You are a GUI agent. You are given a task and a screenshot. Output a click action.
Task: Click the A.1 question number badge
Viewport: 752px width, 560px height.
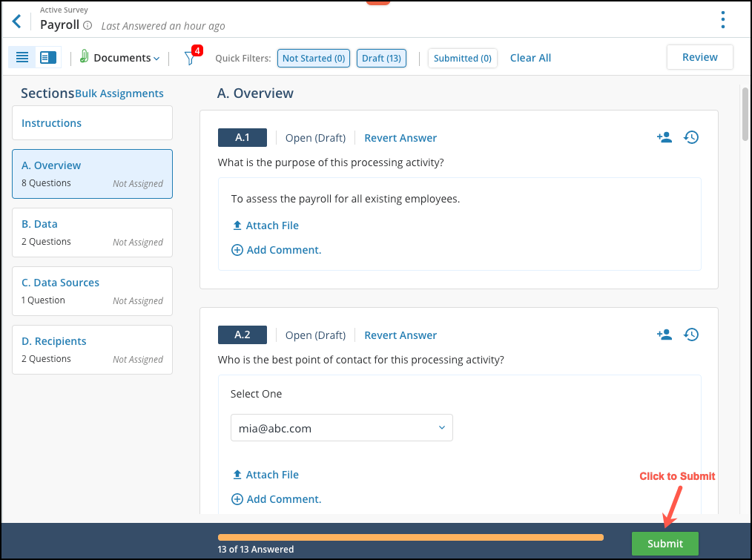pos(243,138)
